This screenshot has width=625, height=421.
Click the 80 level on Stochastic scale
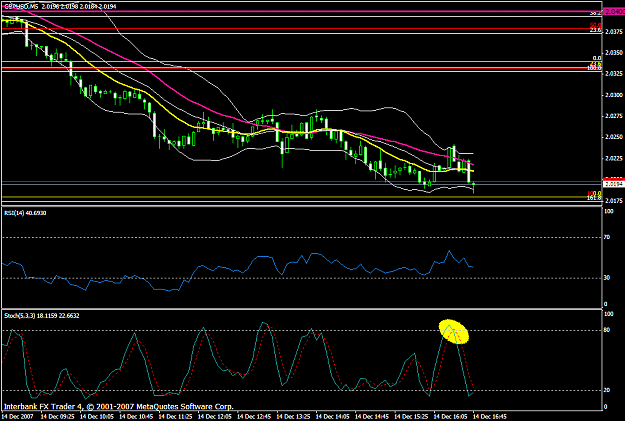click(x=607, y=330)
